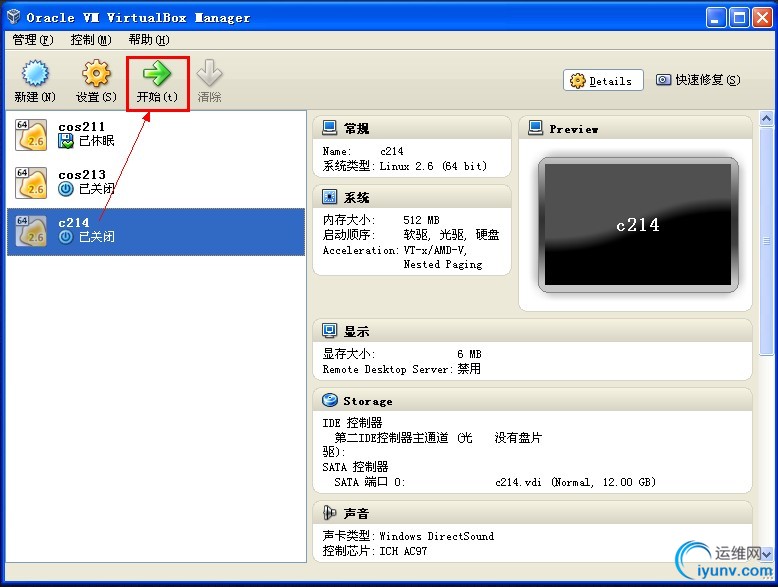Select the c214 virtual machine
Viewport: 778px width, 587px height.
(x=156, y=231)
